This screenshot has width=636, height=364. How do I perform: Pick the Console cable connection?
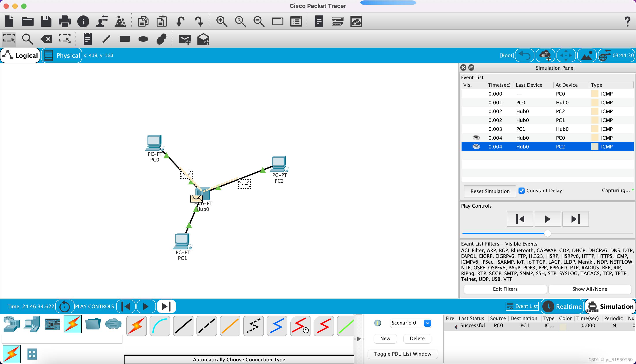click(160, 326)
